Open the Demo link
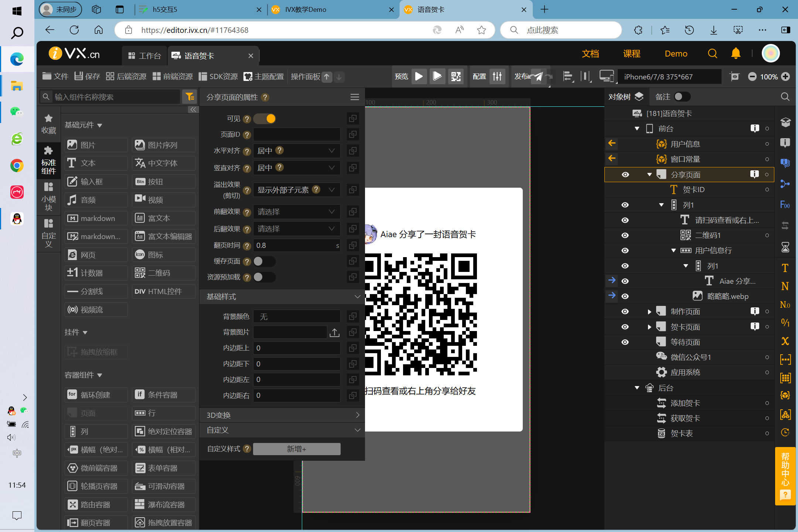 pos(676,54)
